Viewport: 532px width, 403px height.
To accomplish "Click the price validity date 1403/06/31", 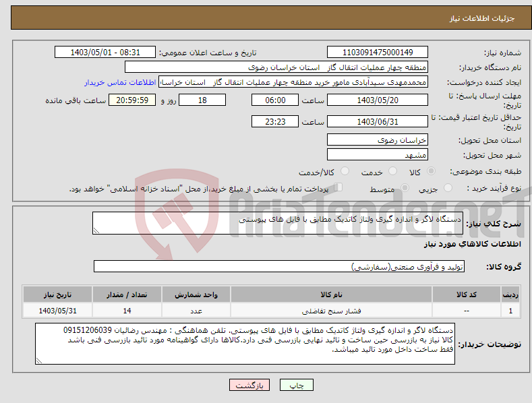I will [378, 121].
